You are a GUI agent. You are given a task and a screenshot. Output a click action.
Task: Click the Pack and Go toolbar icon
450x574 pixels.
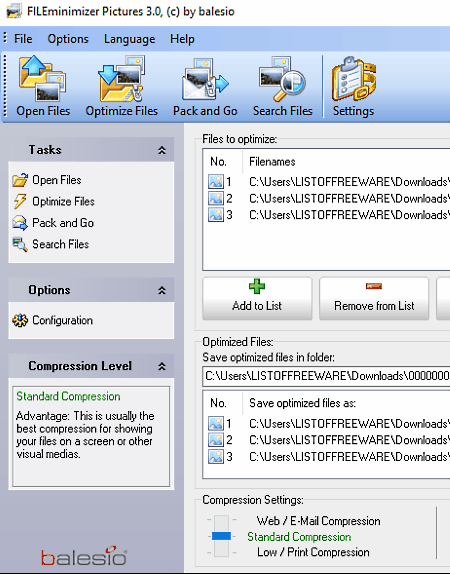[x=205, y=79]
